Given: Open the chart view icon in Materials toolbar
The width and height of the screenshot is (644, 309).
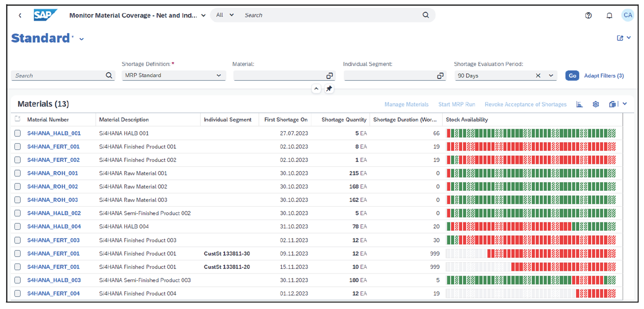Looking at the screenshot, I should [x=579, y=104].
